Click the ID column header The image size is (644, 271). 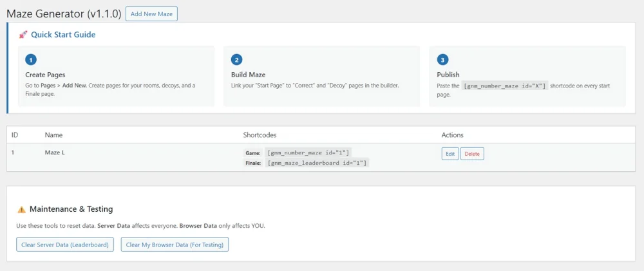click(14, 135)
